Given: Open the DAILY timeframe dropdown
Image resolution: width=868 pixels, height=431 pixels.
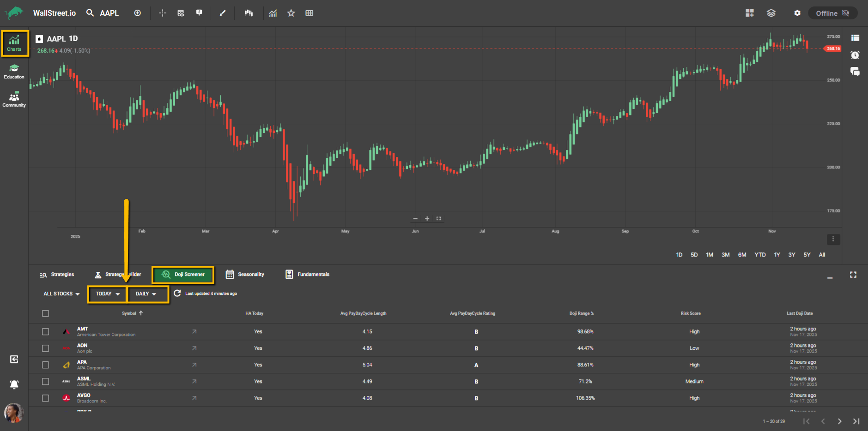Looking at the screenshot, I should click(x=146, y=294).
